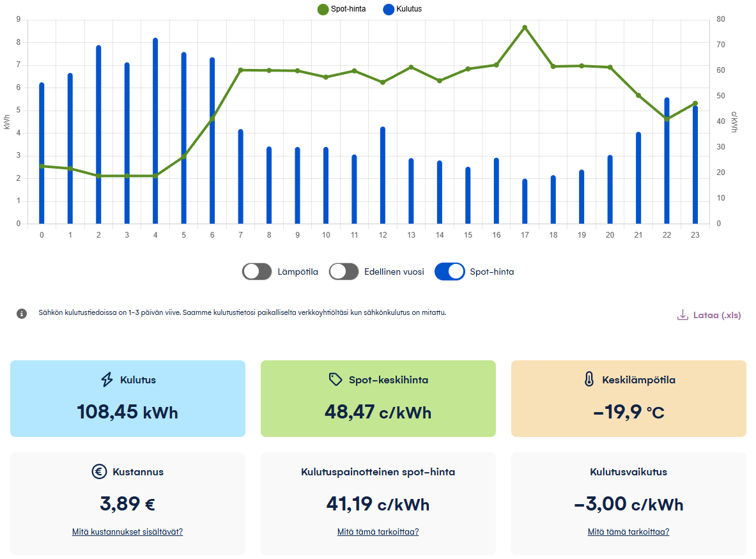Viewport: 756px width, 559px height.
Task: Click the download icon next to Lataa
Action: (683, 315)
